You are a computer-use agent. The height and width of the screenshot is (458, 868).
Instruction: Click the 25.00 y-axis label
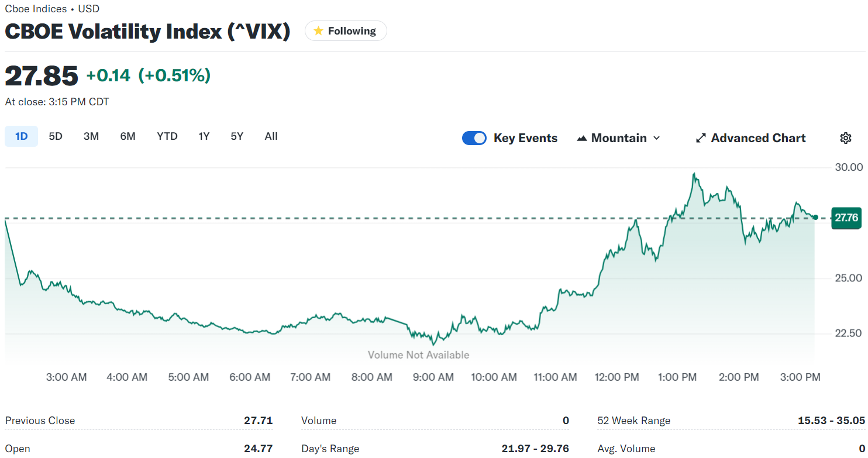(x=848, y=278)
